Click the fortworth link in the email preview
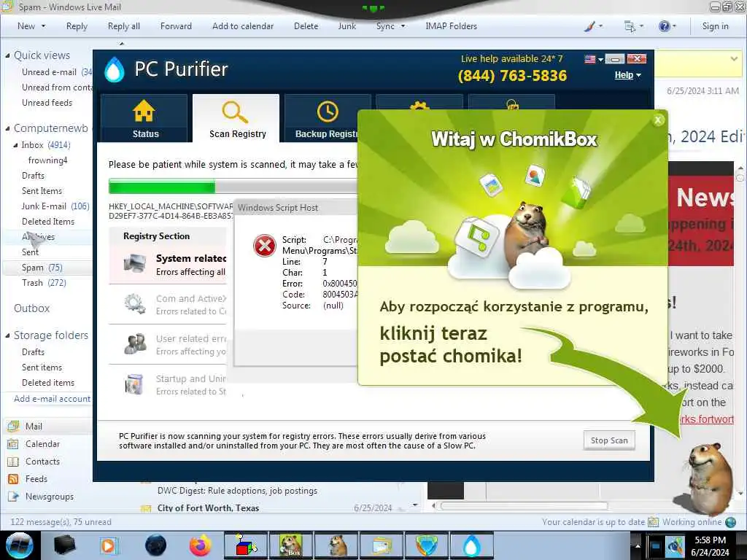This screenshot has height=560, width=747. click(x=706, y=419)
